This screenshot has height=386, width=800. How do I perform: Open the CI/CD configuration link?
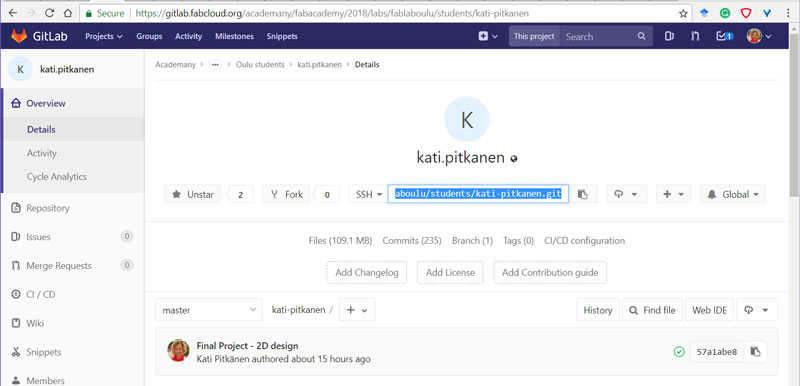point(584,241)
